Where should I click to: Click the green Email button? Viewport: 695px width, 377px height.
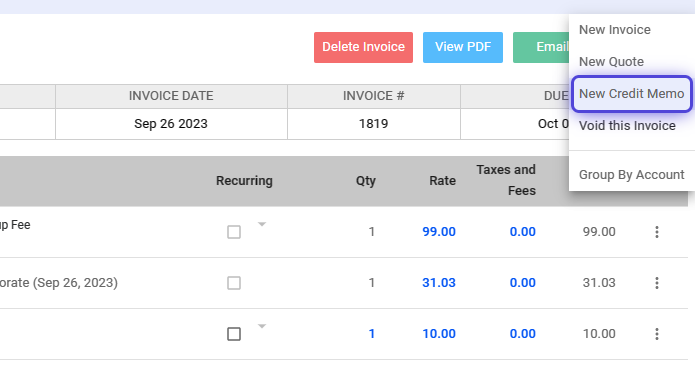541,47
